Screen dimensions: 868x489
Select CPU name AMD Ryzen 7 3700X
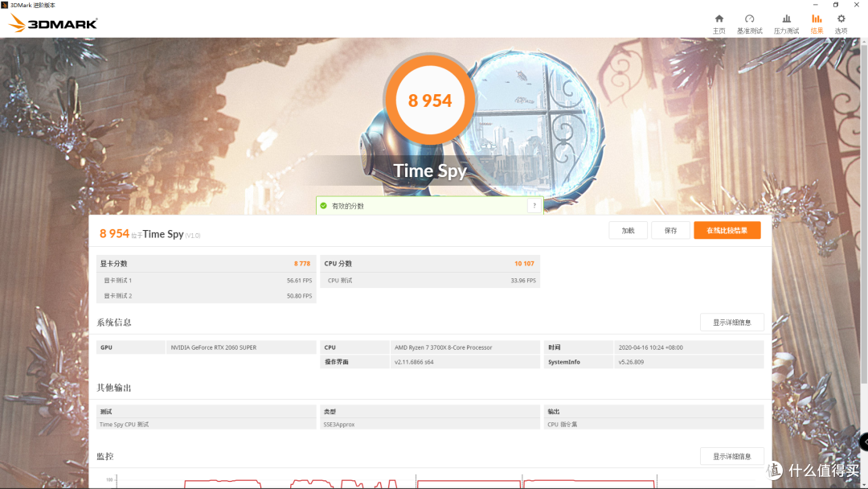click(444, 347)
